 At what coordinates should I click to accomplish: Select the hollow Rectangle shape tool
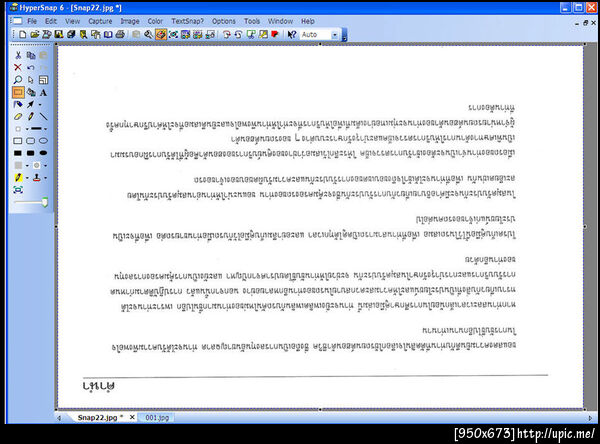coord(18,141)
